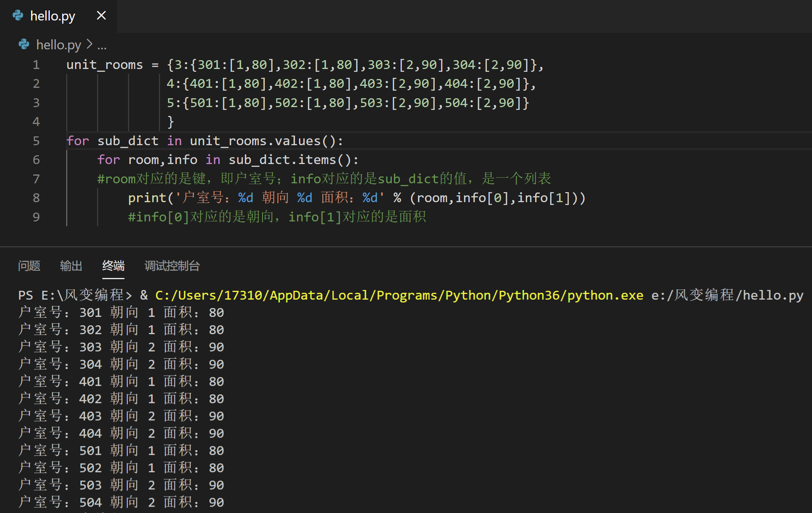
Task: Click terminal output line 户室号: 302
Action: point(121,330)
